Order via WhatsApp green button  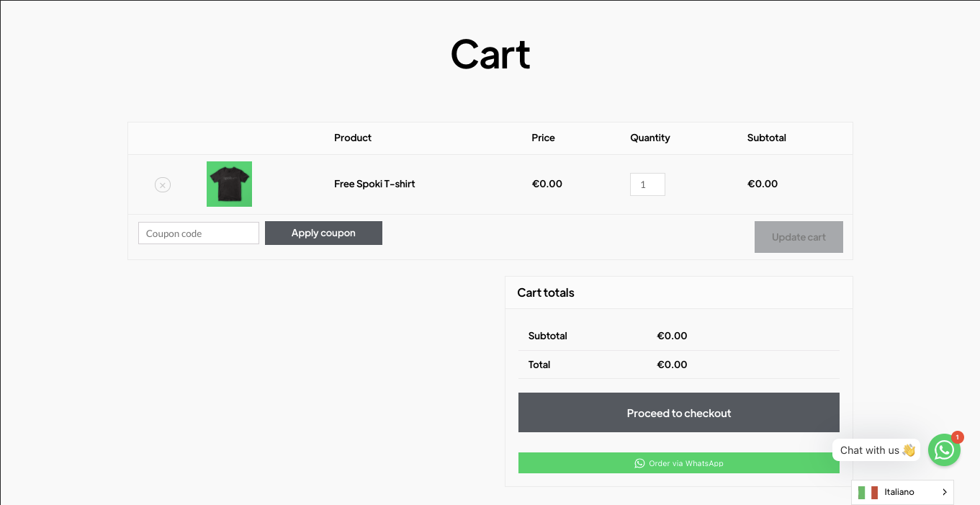click(x=679, y=463)
